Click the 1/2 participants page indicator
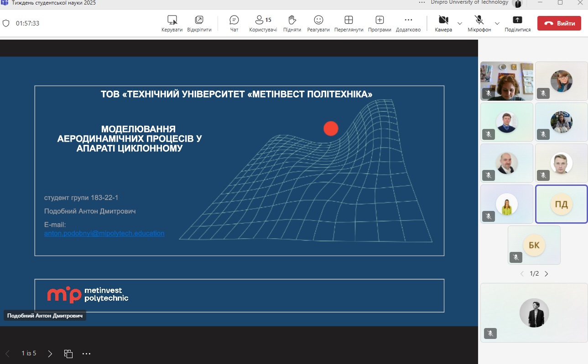Image resolution: width=588 pixels, height=364 pixels. (534, 274)
